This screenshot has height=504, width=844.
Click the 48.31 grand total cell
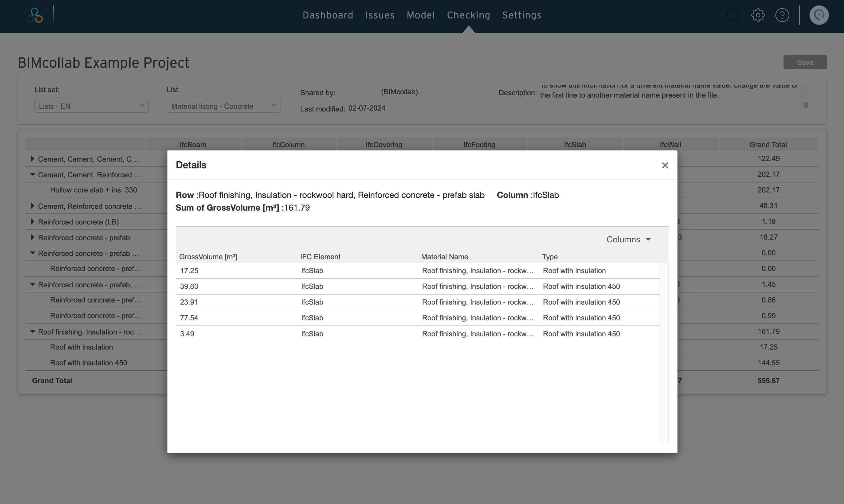[x=768, y=205]
